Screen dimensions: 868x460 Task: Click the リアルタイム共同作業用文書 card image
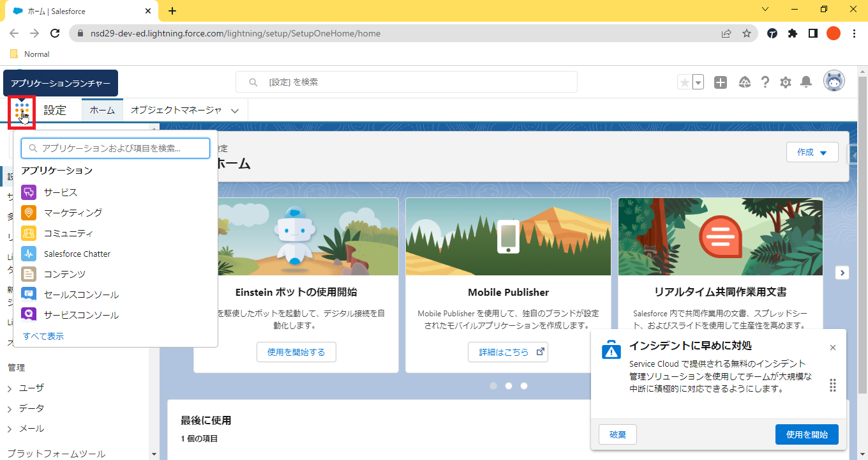(x=721, y=236)
